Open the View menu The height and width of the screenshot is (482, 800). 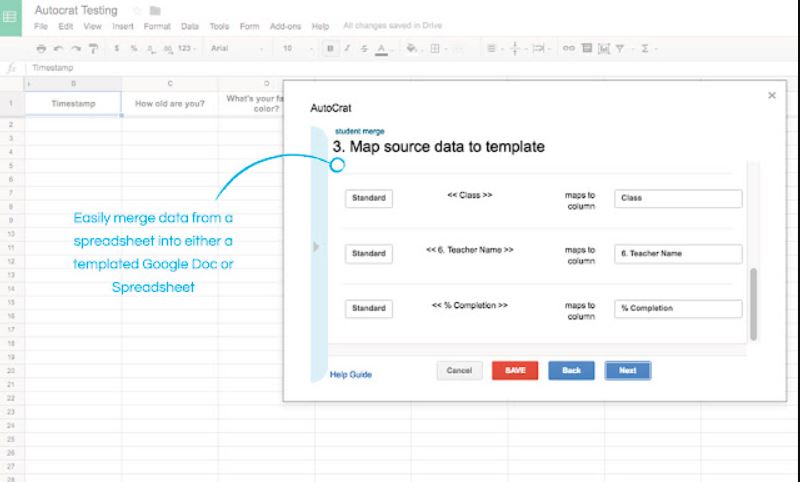point(92,26)
